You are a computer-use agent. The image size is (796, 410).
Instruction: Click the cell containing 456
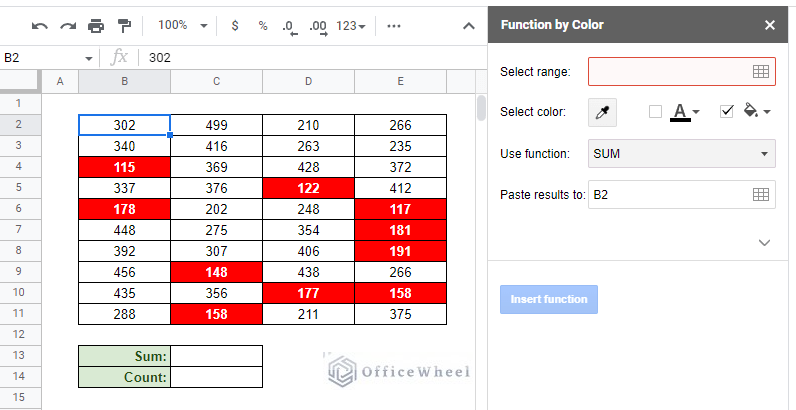(x=124, y=272)
